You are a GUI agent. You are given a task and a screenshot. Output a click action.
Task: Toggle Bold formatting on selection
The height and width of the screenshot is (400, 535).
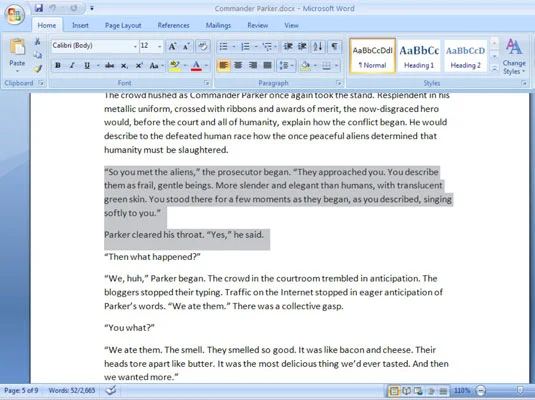[x=58, y=66]
